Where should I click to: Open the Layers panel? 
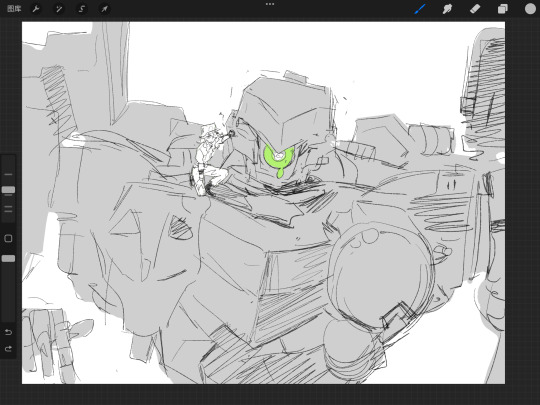tap(502, 9)
